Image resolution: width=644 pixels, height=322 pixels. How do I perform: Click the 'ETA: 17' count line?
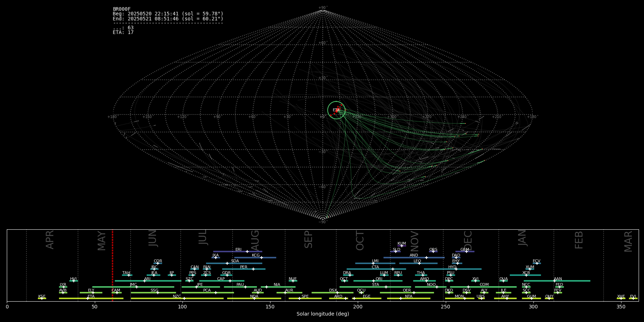tap(123, 32)
